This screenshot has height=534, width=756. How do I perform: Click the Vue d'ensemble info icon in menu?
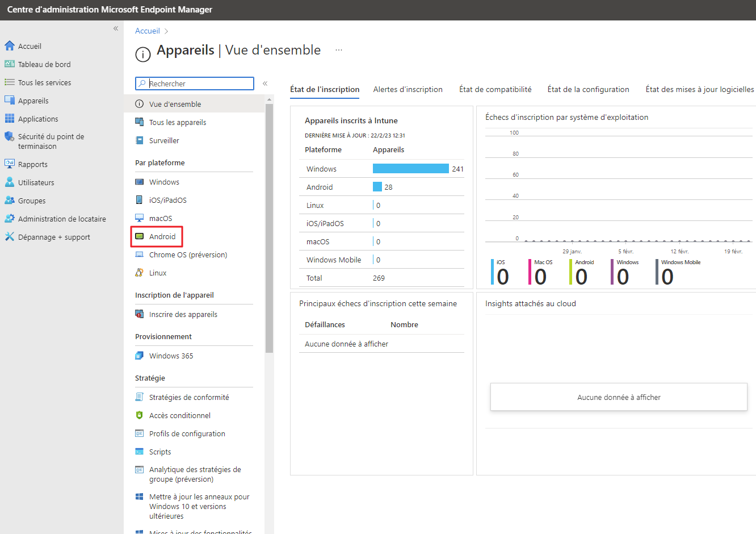[139, 104]
